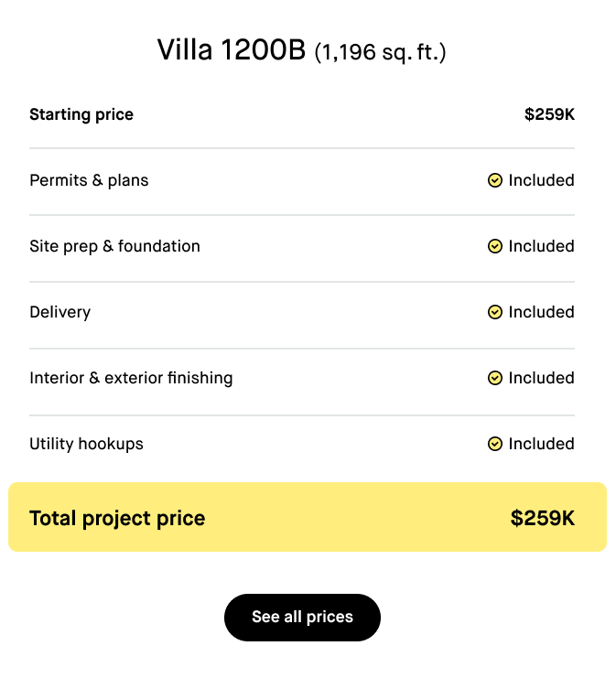Click the Total project price label
This screenshot has width=616, height=678.
[117, 519]
